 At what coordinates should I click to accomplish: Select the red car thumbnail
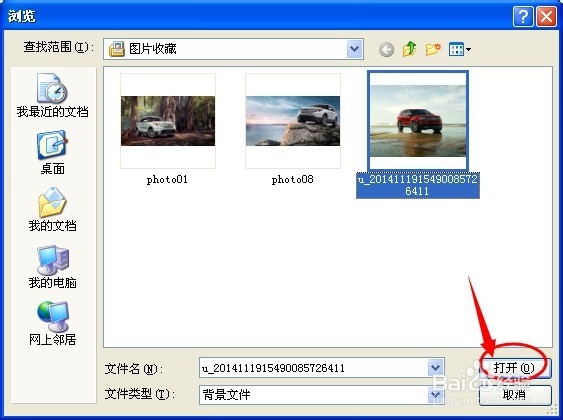click(418, 121)
